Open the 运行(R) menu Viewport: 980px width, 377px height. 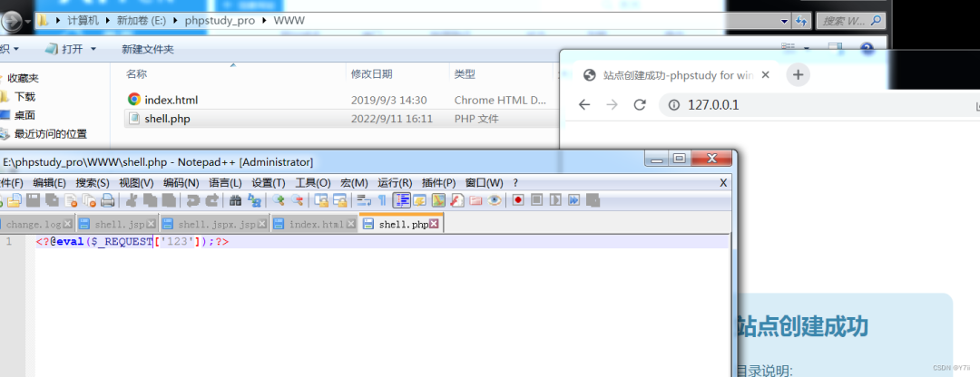coord(395,183)
